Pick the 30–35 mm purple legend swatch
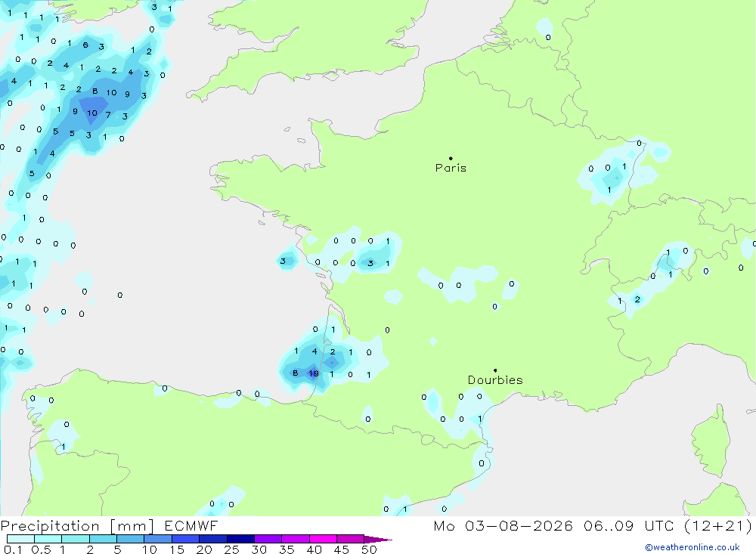Image resolution: width=756 pixels, height=554 pixels. pos(268,539)
